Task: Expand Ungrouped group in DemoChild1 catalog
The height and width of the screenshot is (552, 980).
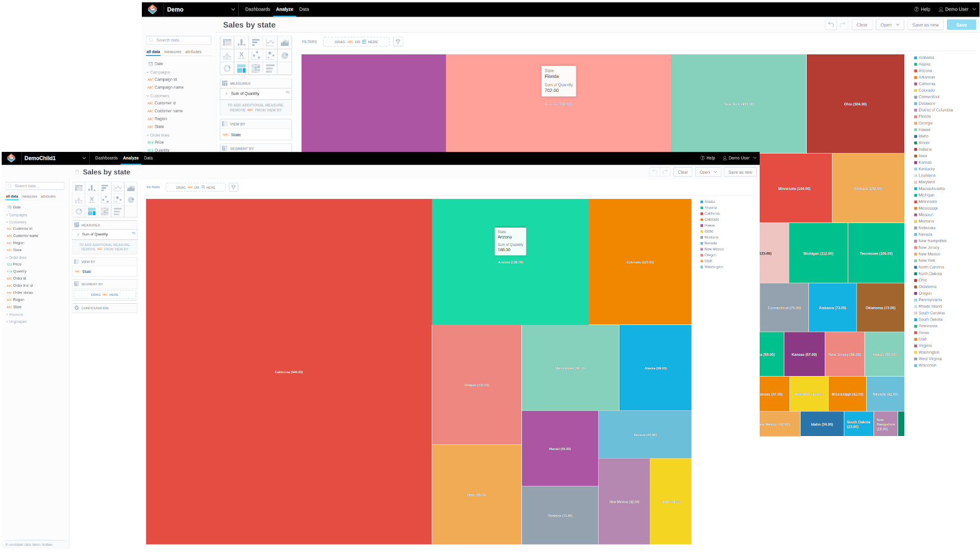Action: click(17, 322)
